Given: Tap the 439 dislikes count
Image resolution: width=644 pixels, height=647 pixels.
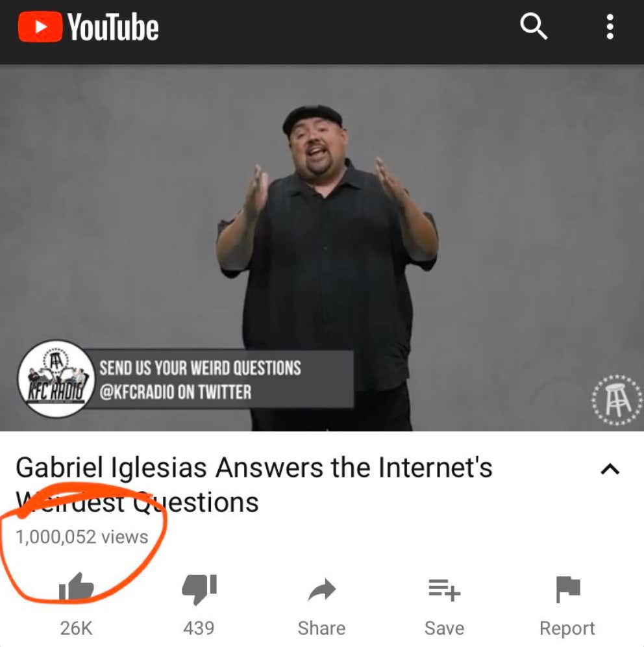Looking at the screenshot, I should tap(199, 628).
